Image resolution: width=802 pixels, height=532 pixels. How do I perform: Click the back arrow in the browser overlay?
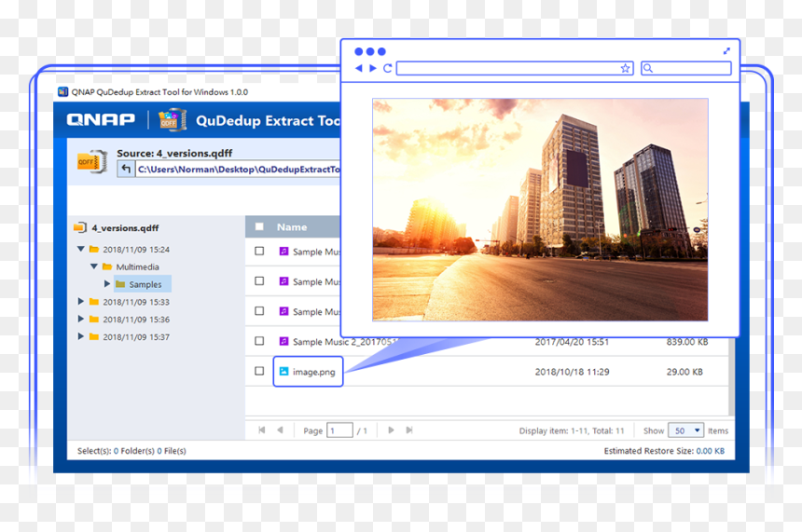pyautogui.click(x=358, y=68)
